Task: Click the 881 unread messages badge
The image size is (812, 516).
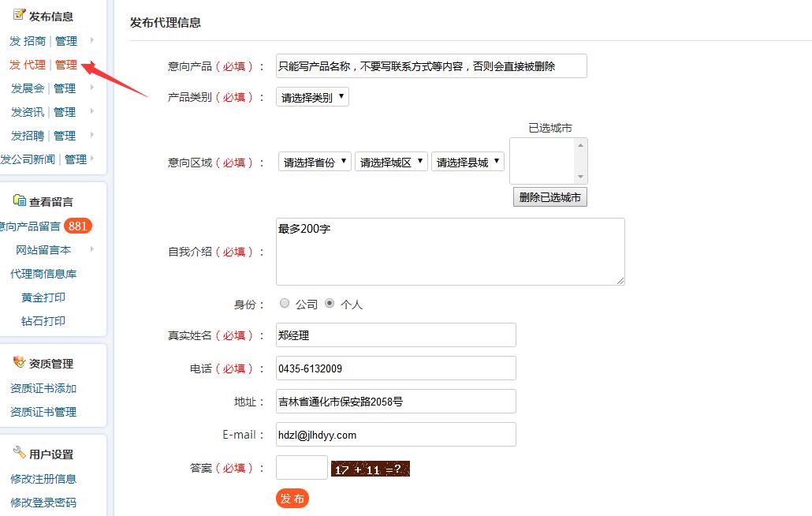Action: [x=78, y=226]
